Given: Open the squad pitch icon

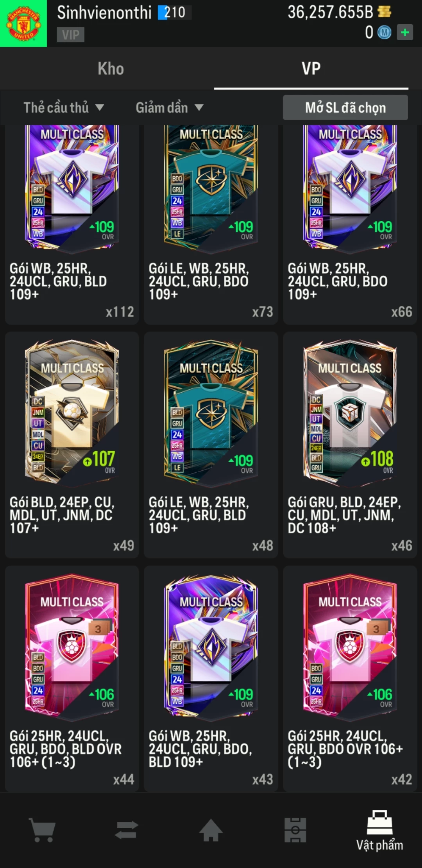Looking at the screenshot, I should tap(295, 830).
